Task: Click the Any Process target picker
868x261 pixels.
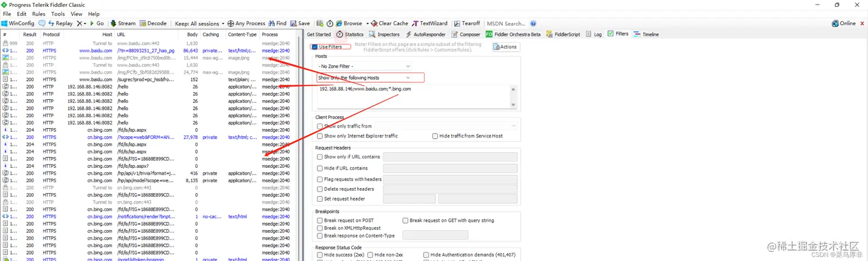Action: [x=246, y=24]
